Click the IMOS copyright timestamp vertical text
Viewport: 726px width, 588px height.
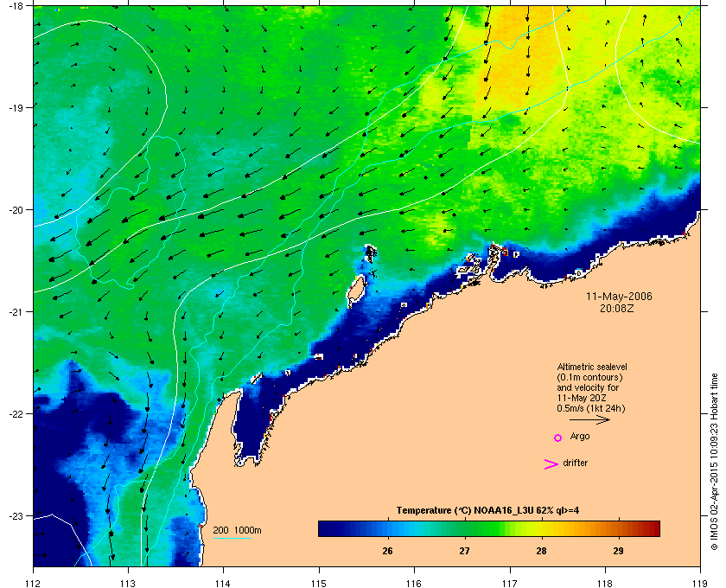point(714,462)
